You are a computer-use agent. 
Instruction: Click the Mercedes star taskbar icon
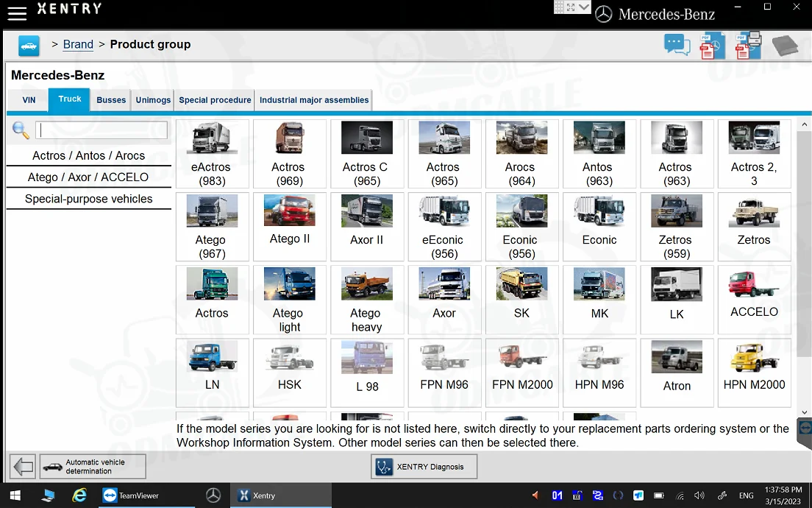213,495
